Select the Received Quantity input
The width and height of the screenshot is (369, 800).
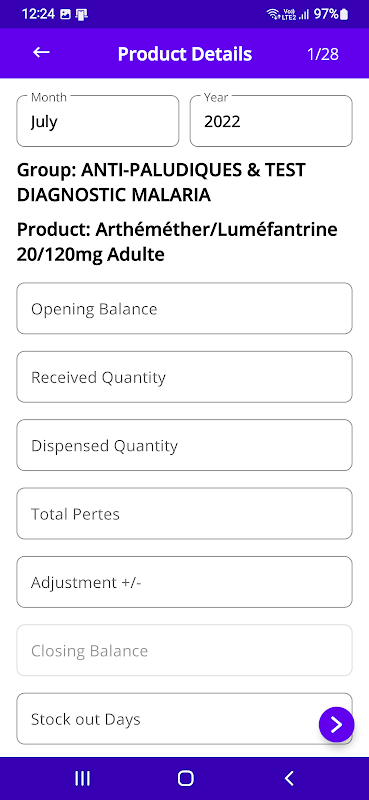(184, 377)
